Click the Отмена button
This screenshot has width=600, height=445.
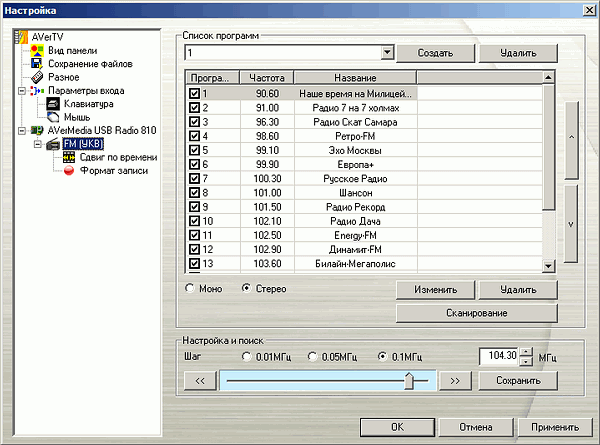pyautogui.click(x=476, y=427)
